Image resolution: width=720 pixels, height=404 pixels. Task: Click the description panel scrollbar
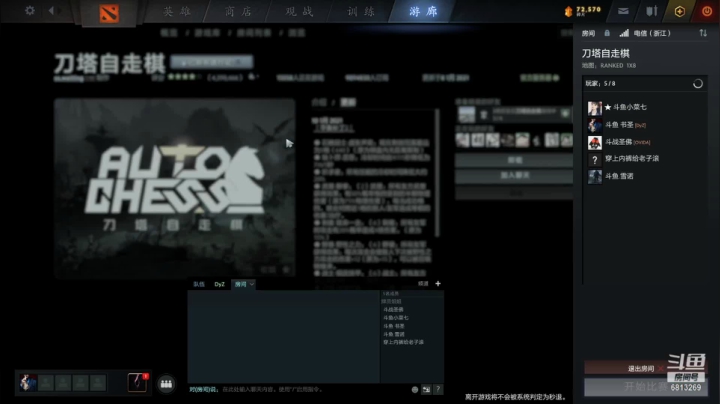[x=437, y=174]
